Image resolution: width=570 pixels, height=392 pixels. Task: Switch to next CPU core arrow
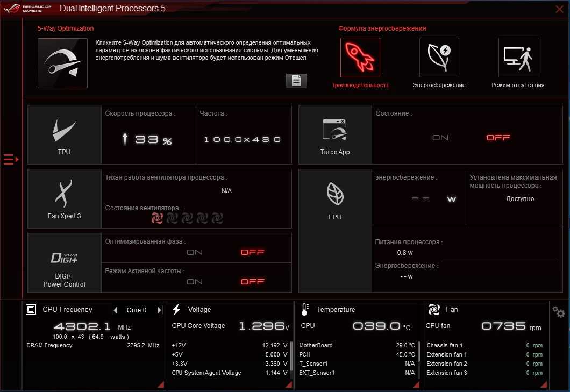159,310
